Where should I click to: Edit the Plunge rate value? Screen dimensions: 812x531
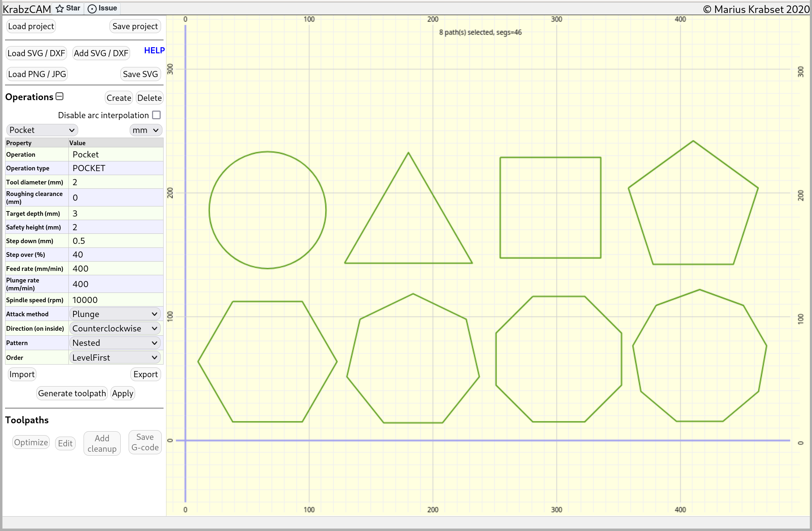click(x=116, y=284)
